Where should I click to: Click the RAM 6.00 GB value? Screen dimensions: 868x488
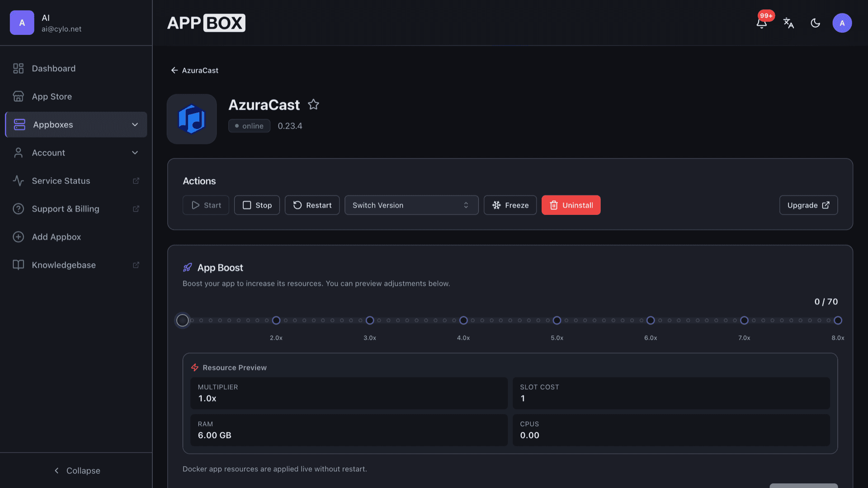tap(215, 435)
